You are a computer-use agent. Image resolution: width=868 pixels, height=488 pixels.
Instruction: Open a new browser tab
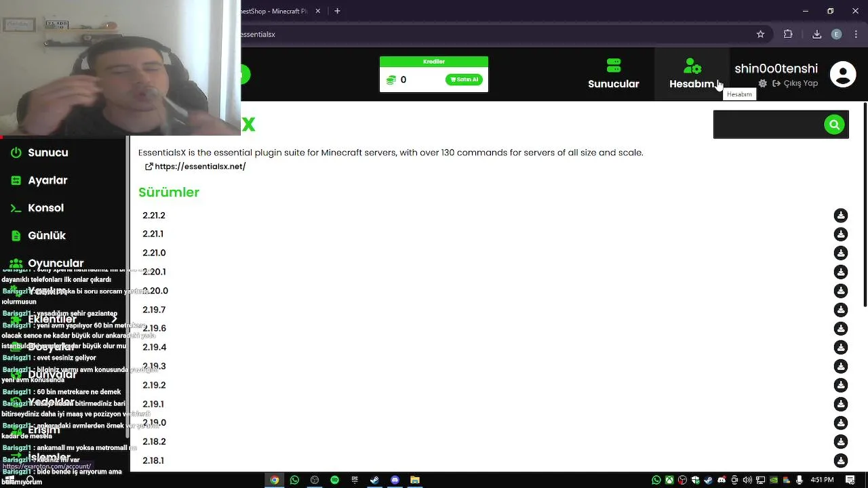(337, 11)
